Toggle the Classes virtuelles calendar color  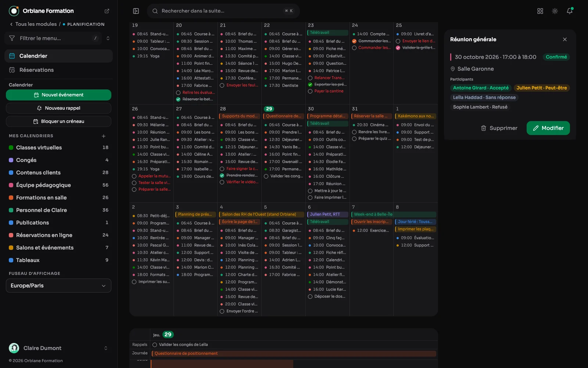pyautogui.click(x=11, y=148)
